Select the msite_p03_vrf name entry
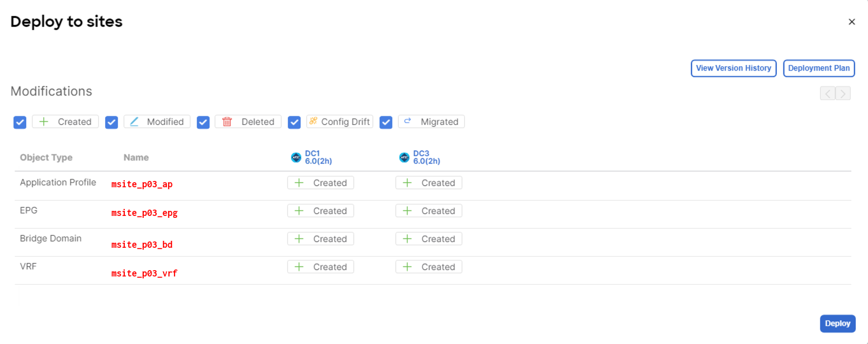This screenshot has height=344, width=868. (x=145, y=273)
